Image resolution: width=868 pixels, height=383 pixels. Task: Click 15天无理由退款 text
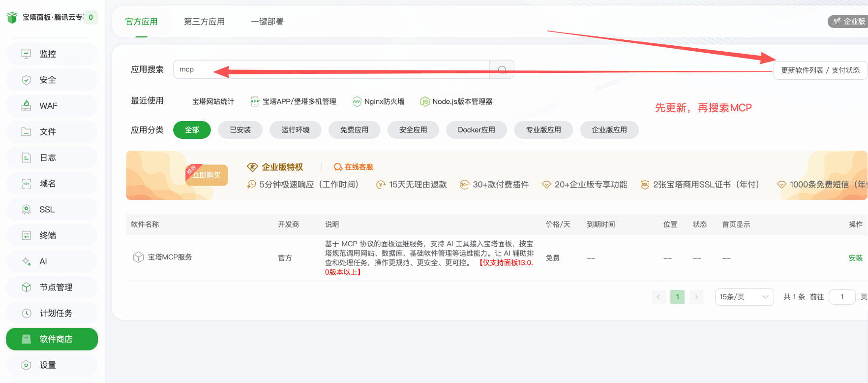point(418,185)
